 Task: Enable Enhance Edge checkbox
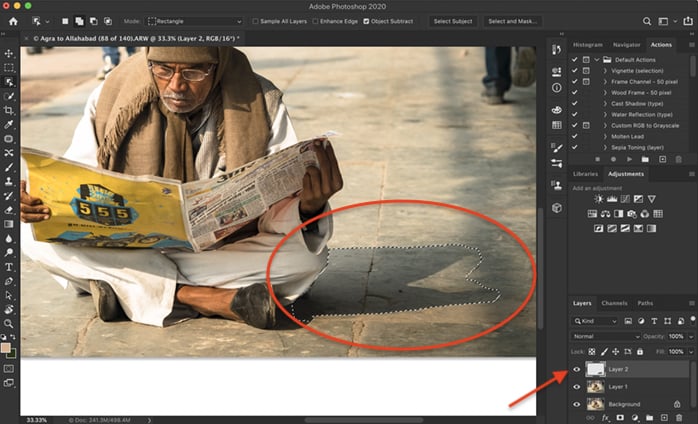[x=315, y=21]
